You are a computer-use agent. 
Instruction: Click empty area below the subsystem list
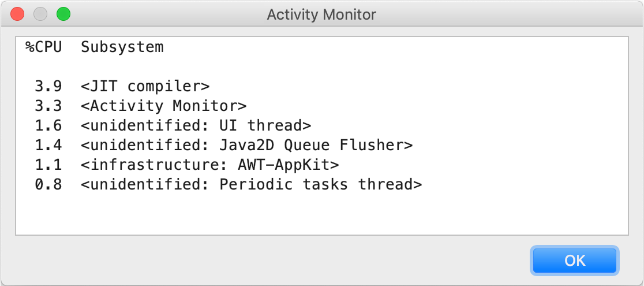tap(321, 215)
